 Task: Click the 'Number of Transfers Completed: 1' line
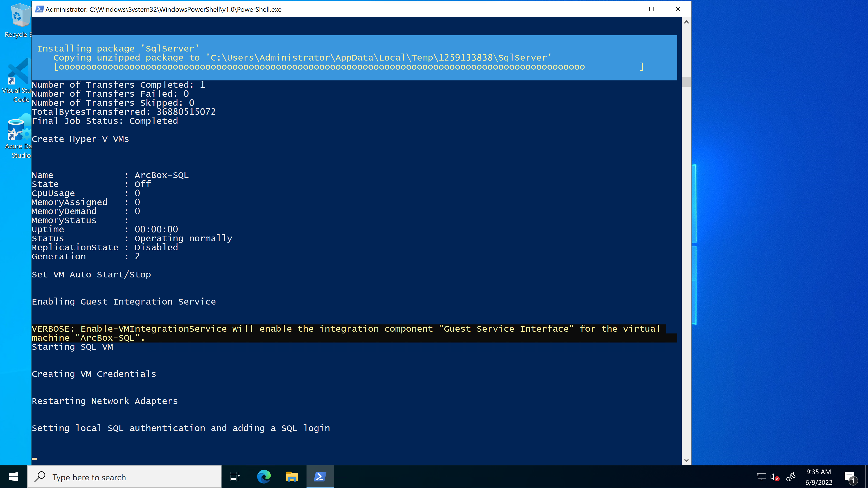118,84
